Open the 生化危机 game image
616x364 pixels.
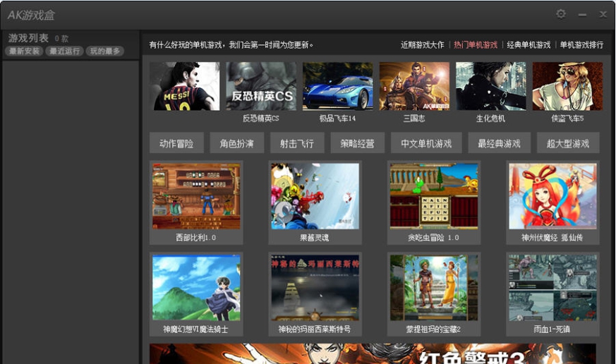click(491, 86)
